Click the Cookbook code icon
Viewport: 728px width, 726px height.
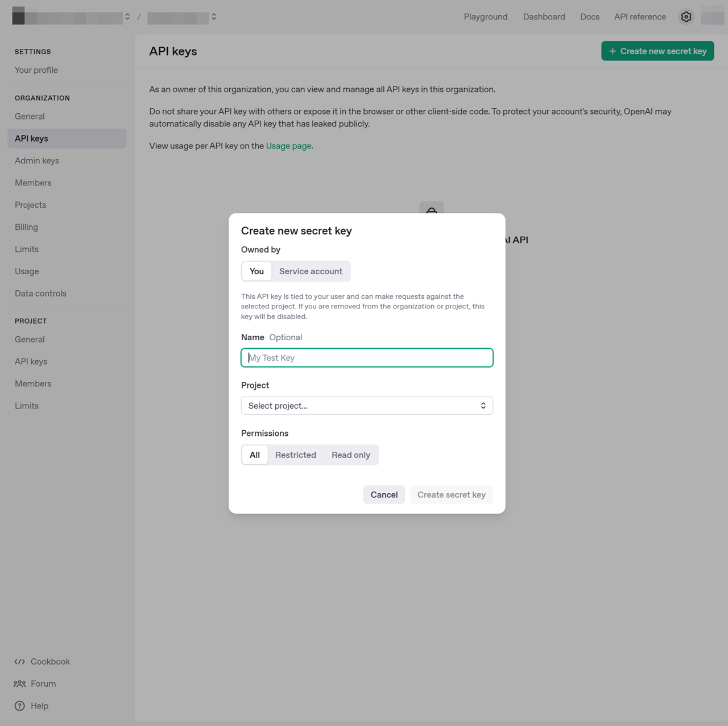click(20, 662)
